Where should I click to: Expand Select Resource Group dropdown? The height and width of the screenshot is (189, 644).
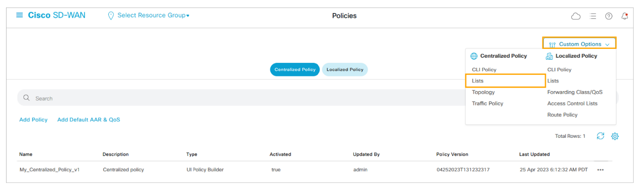[148, 15]
